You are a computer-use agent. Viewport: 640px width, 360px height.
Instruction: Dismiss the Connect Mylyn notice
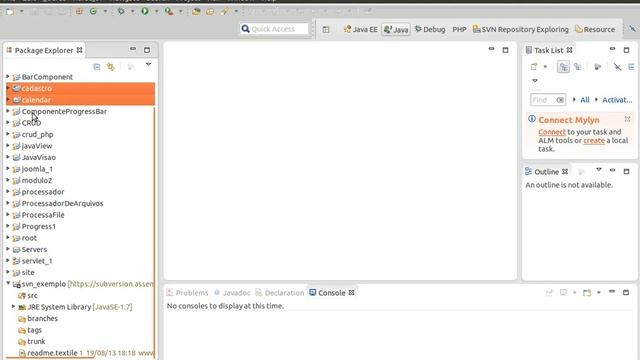click(627, 119)
